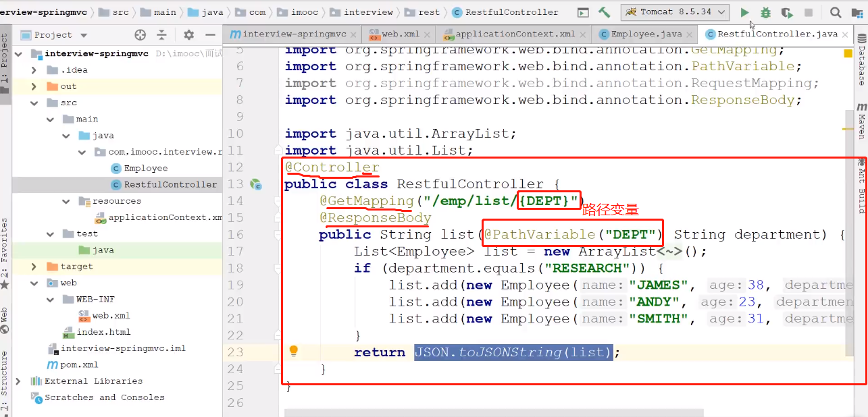The width and height of the screenshot is (868, 417).
Task: Open the Tomcat 8.5.34 run configuration dropdown
Action: 674,12
